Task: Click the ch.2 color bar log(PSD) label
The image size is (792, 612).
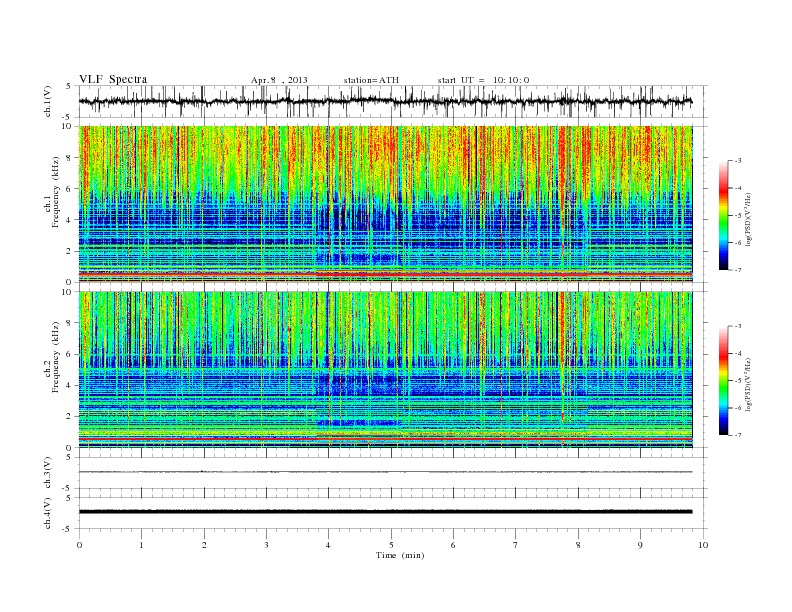Action: (x=749, y=384)
